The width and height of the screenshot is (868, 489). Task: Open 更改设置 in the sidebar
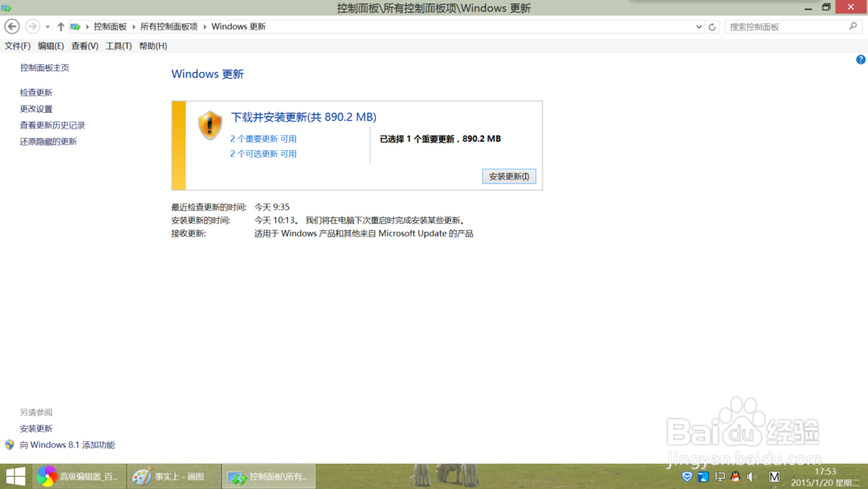(36, 109)
